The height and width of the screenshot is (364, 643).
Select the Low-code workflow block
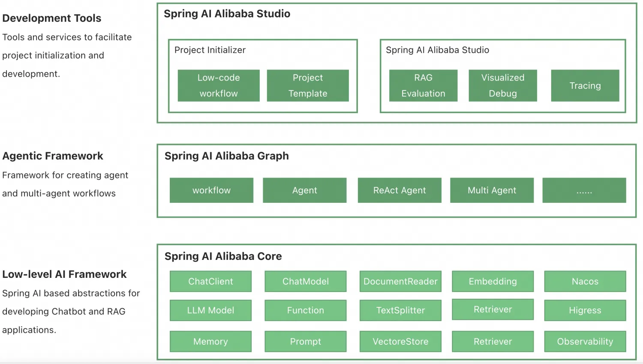coord(218,85)
